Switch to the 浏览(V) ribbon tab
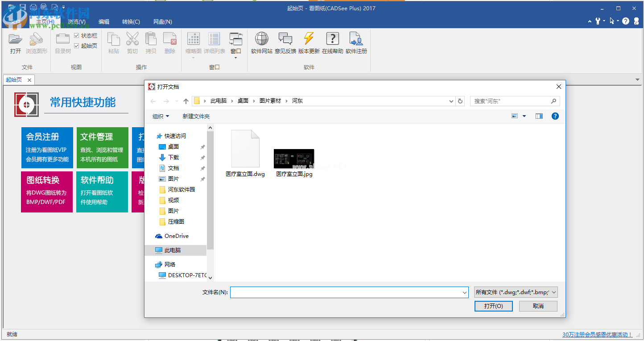Screen dimensions: 644x341 click(x=76, y=21)
